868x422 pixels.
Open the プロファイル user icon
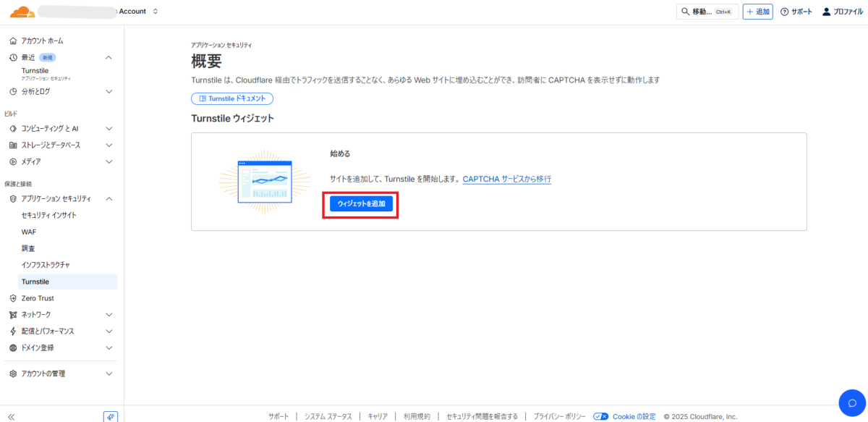coord(826,12)
